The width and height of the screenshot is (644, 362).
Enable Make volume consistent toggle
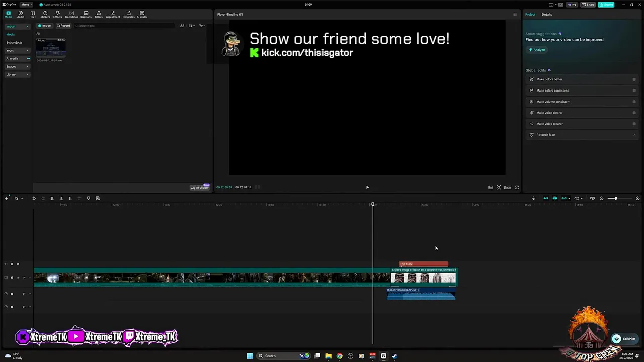[634, 102]
